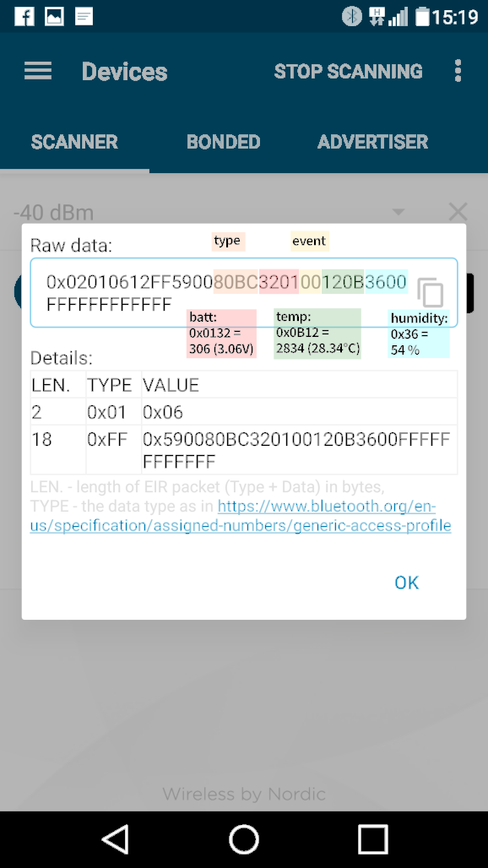Tap the length 2 cell

[x=58, y=412]
